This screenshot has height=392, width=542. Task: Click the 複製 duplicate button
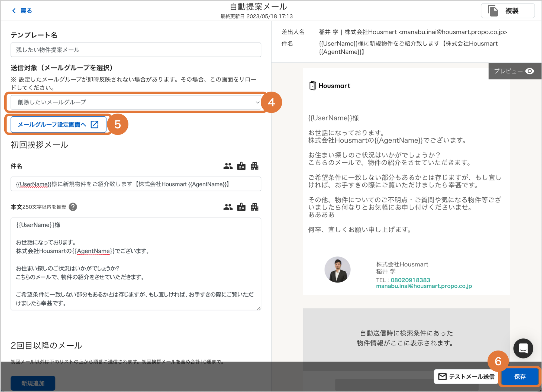pos(508,11)
